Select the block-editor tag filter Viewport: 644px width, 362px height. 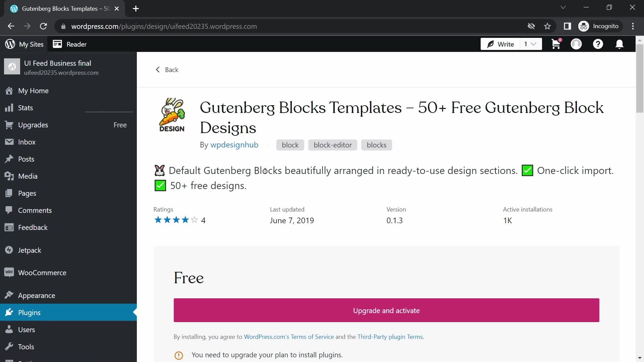tap(333, 144)
